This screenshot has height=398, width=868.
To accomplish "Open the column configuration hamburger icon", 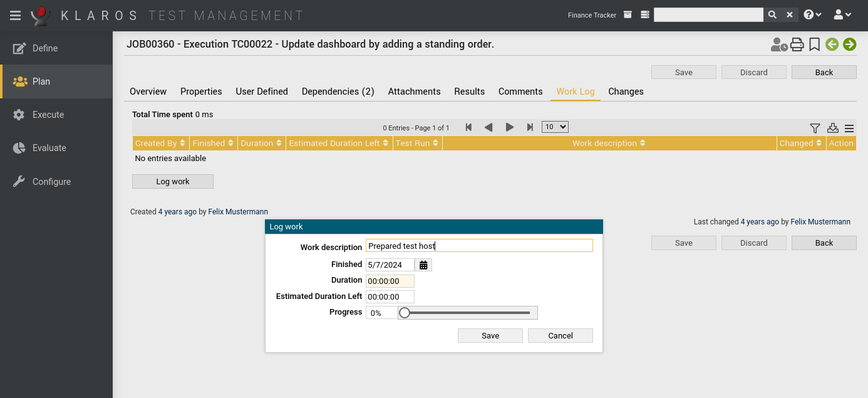I will click(x=849, y=128).
